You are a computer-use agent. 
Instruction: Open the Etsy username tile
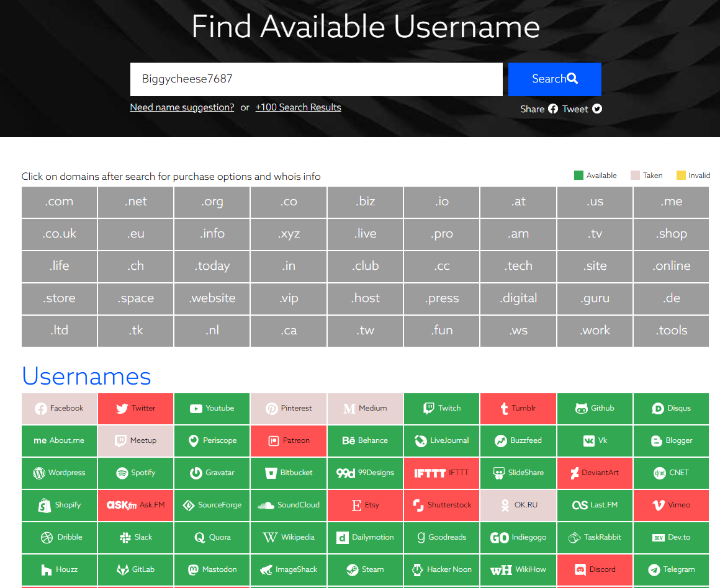366,506
